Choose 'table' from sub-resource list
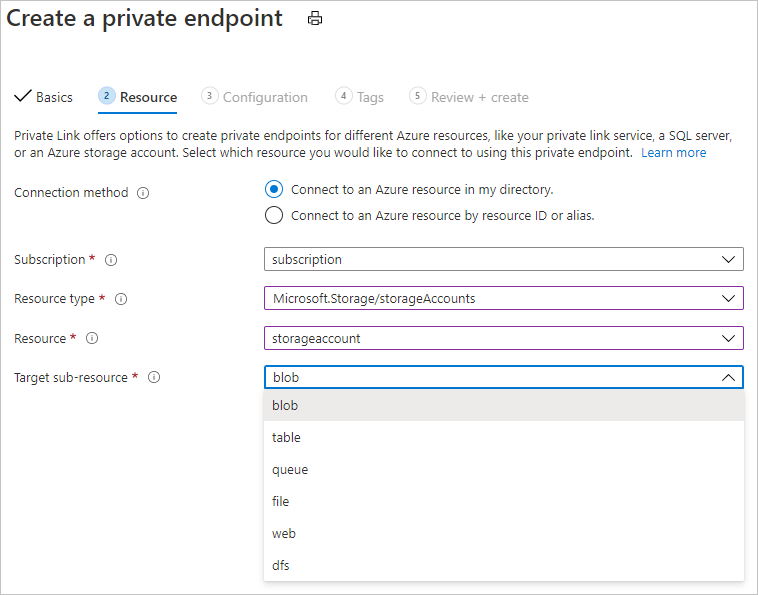The width and height of the screenshot is (758, 595). pyautogui.click(x=286, y=437)
